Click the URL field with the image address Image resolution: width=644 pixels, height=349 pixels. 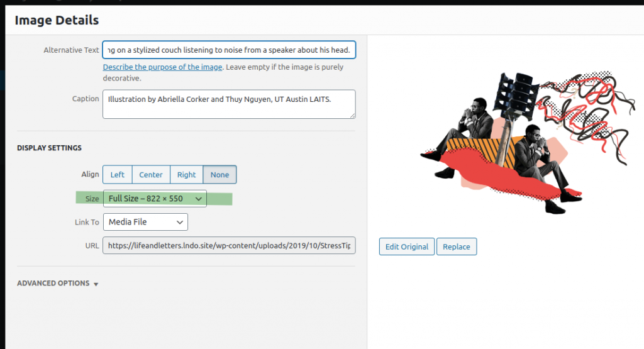229,246
